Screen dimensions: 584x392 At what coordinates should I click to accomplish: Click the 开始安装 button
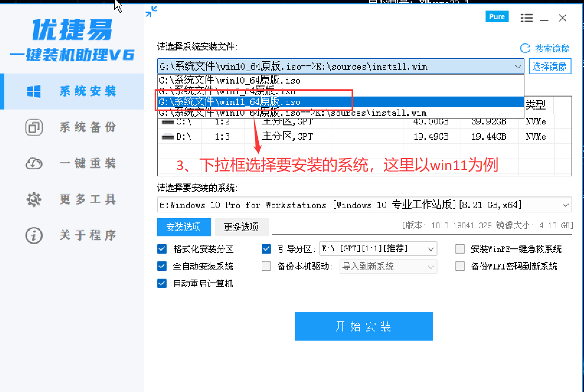click(x=364, y=326)
